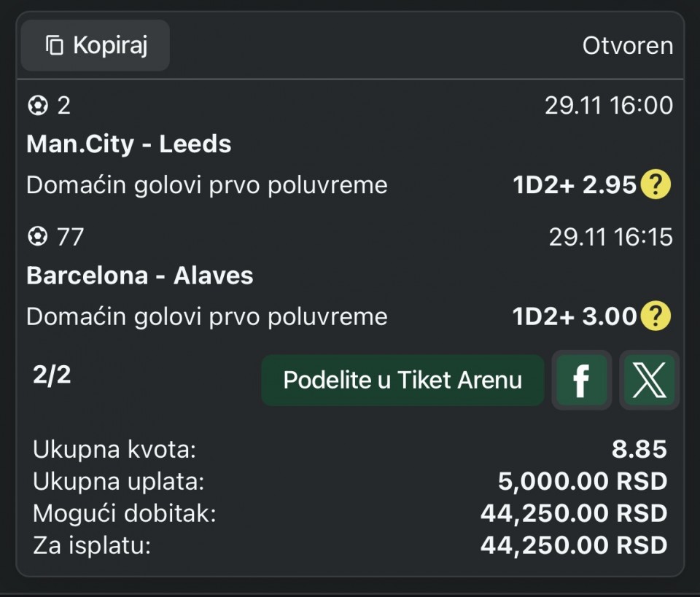Click the copy icon in Kopiraj
700x597 pixels.
pyautogui.click(x=55, y=46)
